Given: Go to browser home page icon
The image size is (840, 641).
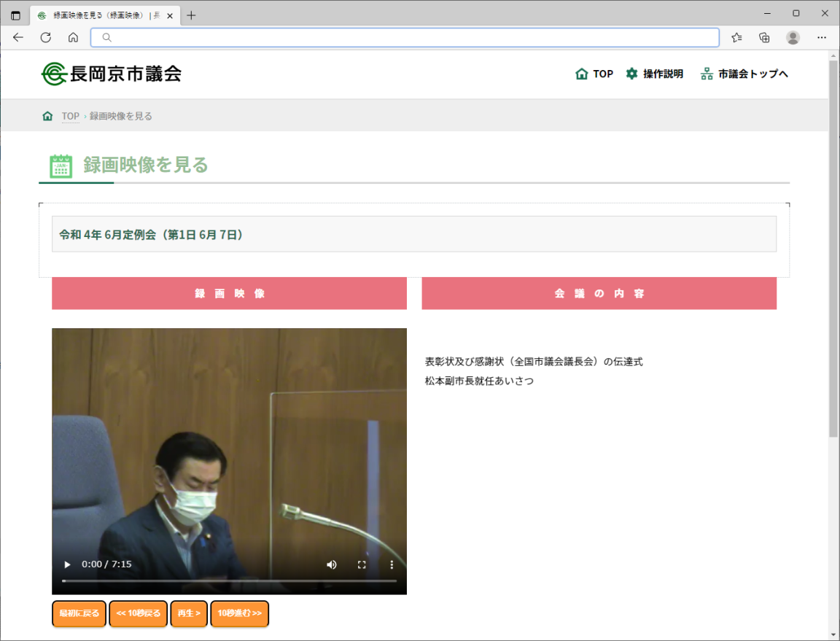Looking at the screenshot, I should 74,37.
